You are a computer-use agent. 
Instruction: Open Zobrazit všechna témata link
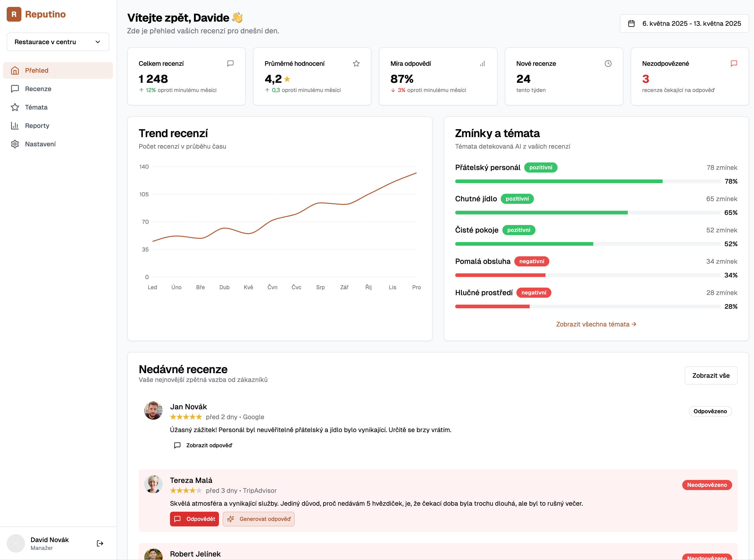tap(596, 324)
